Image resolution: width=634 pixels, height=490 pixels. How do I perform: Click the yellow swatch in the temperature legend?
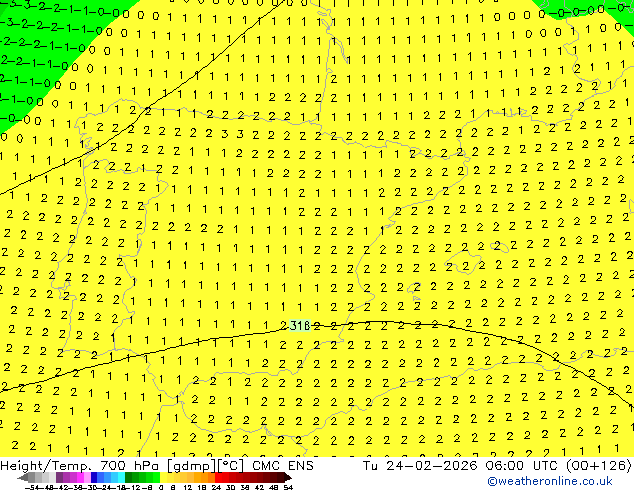[163, 477]
